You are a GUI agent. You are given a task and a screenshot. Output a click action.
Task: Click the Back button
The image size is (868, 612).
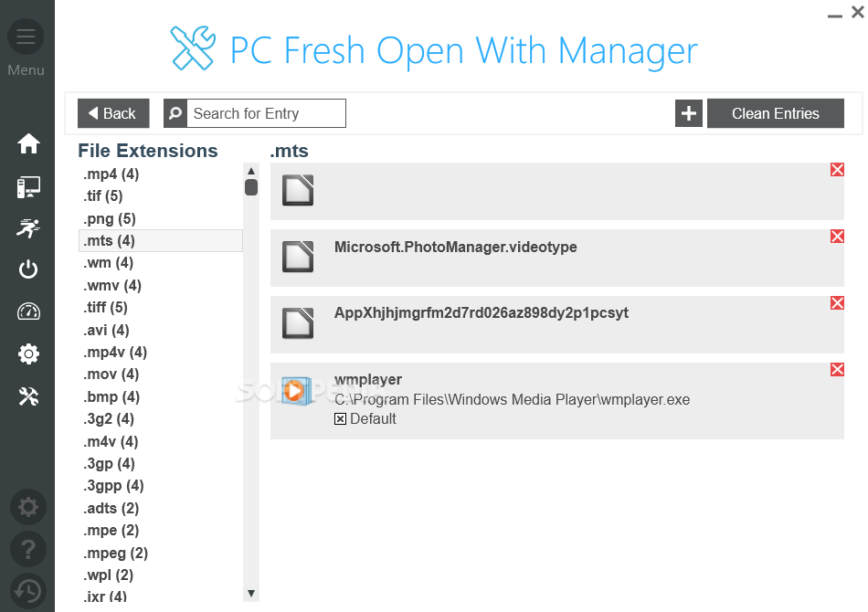point(113,113)
